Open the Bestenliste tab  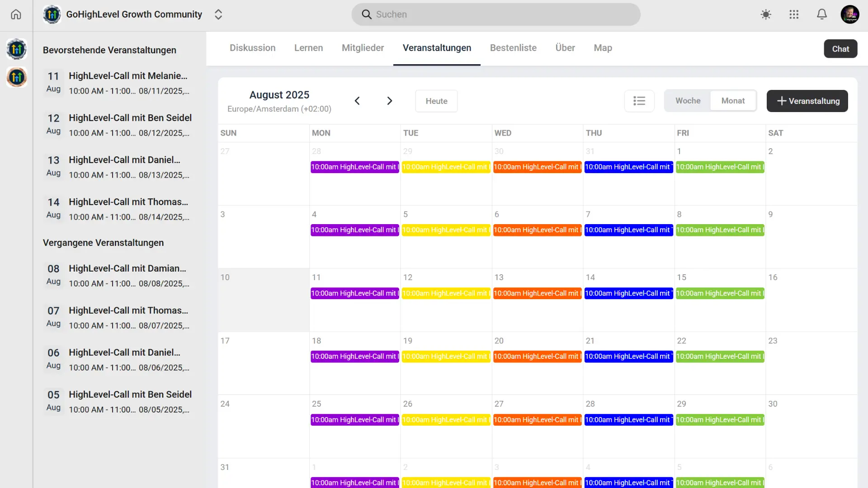(x=513, y=48)
